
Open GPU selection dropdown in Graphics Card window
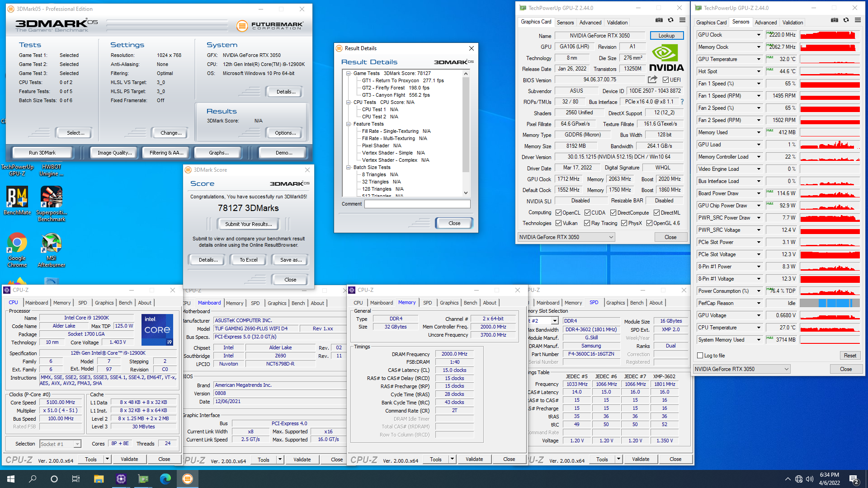pyautogui.click(x=566, y=237)
